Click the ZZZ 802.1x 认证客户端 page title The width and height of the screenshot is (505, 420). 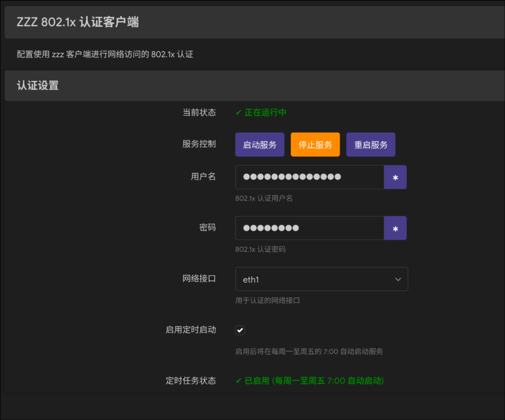[78, 22]
